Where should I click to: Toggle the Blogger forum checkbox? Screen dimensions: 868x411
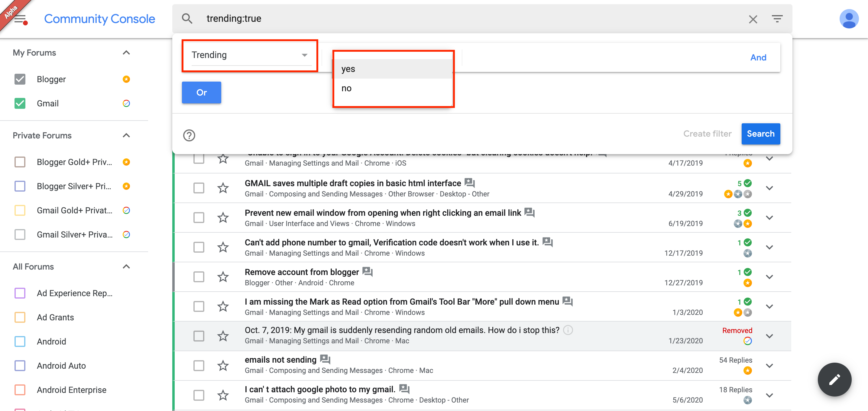(20, 79)
